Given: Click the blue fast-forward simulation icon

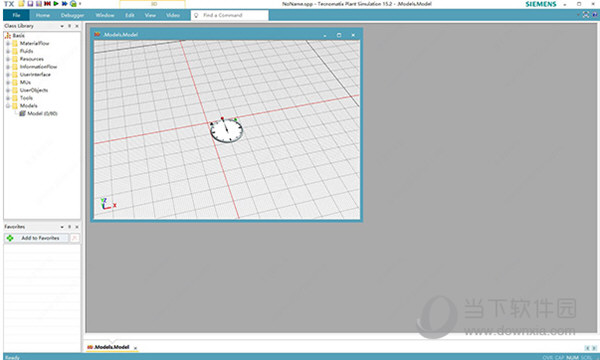Looking at the screenshot, I should pyautogui.click(x=64, y=4).
